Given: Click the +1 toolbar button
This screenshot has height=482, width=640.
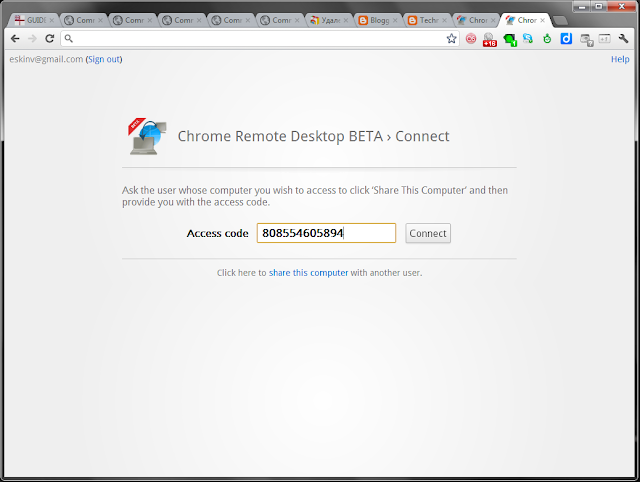Looking at the screenshot, I should [604, 38].
